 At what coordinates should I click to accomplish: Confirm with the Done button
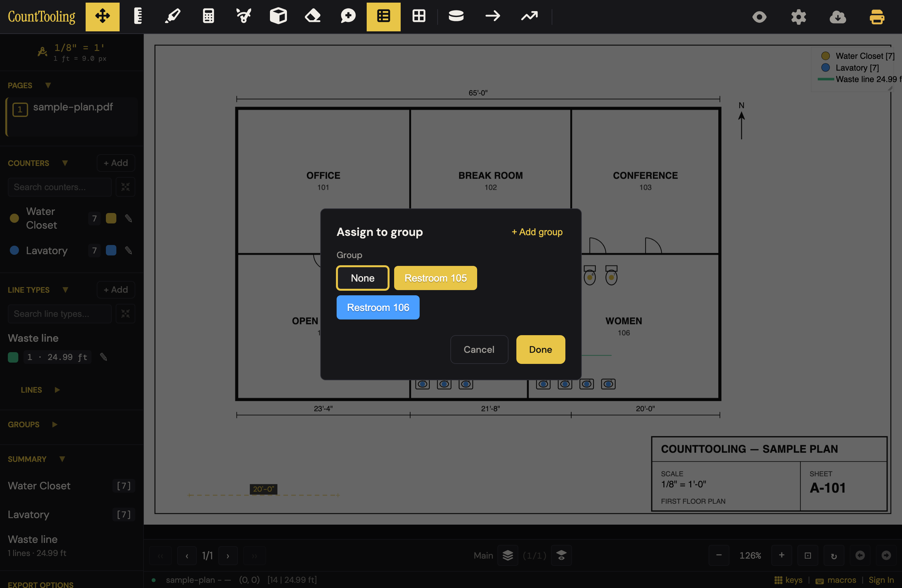(541, 349)
